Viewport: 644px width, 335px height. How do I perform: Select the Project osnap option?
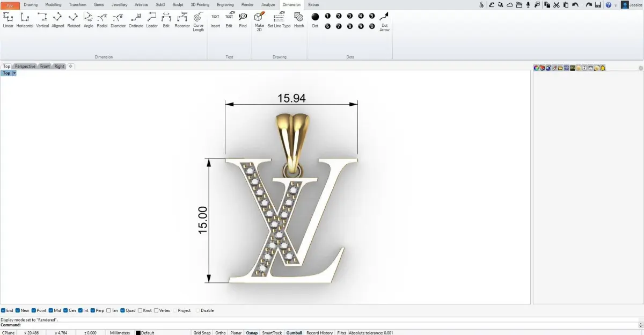[x=175, y=310]
